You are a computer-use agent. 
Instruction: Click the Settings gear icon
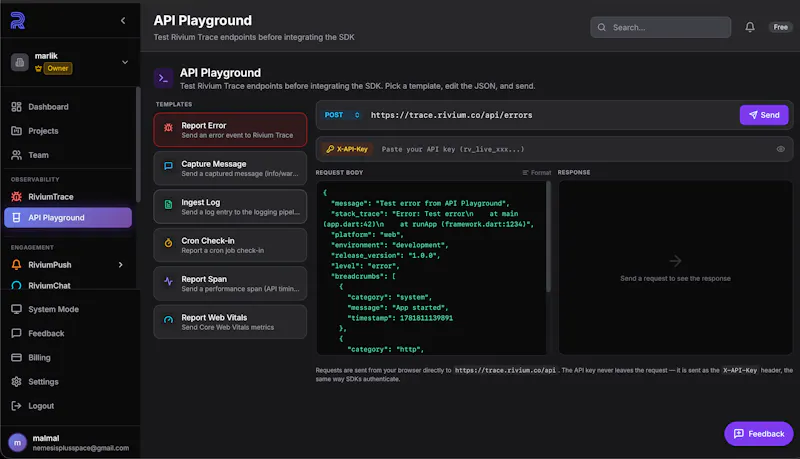tap(16, 381)
